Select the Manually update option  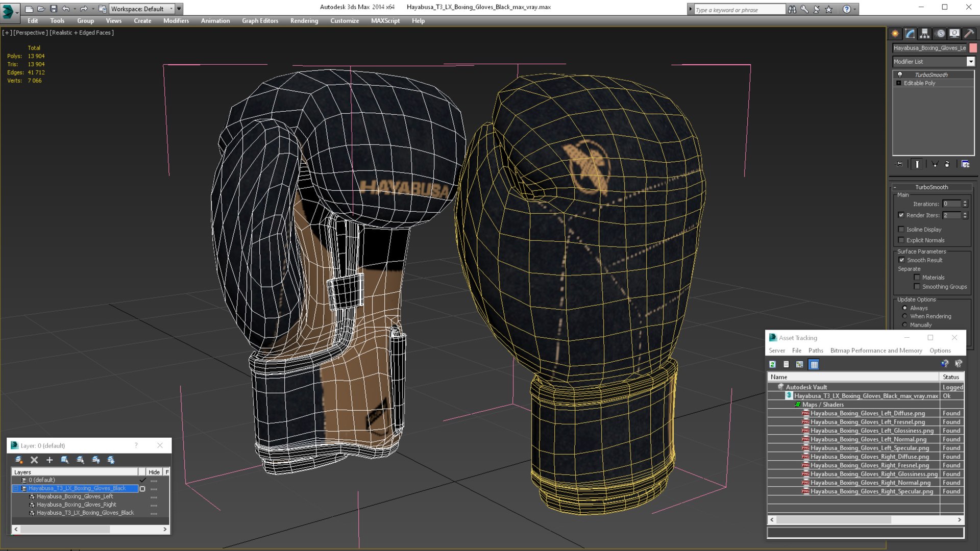(905, 325)
